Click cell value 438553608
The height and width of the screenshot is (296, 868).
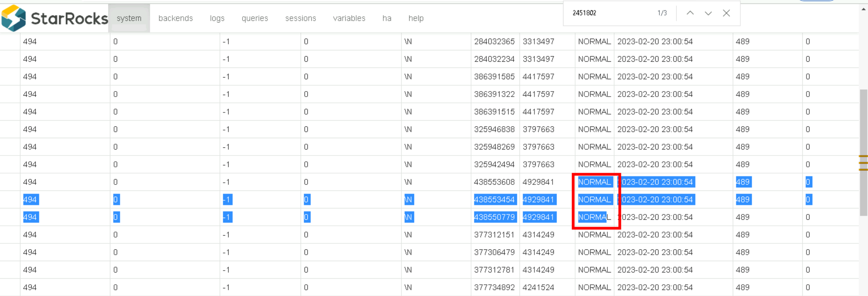pyautogui.click(x=494, y=182)
